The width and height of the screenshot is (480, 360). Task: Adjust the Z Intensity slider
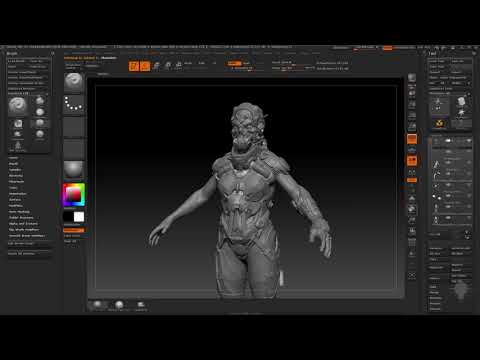[x=242, y=68]
